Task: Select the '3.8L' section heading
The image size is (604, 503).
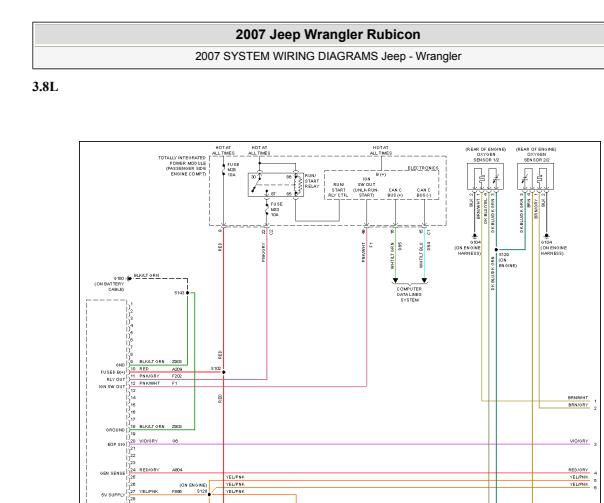Action: [x=45, y=87]
